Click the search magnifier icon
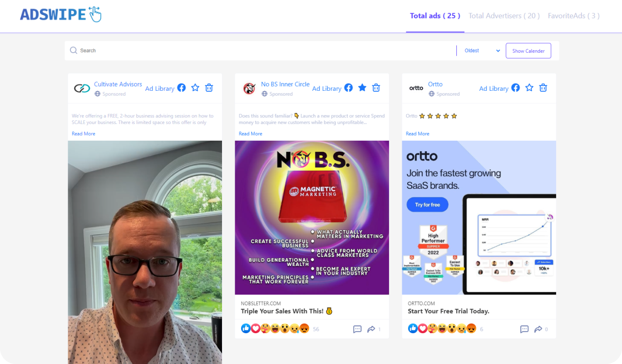 point(74,50)
